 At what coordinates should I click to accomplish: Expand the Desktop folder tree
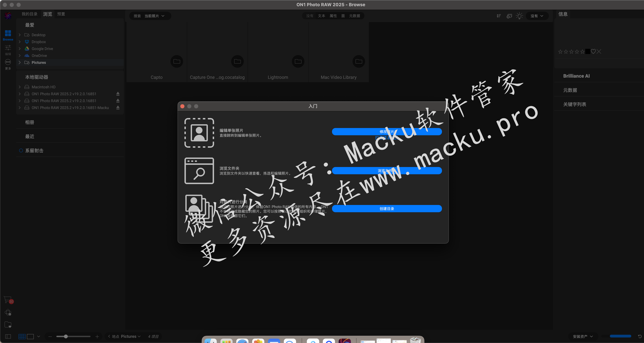20,35
